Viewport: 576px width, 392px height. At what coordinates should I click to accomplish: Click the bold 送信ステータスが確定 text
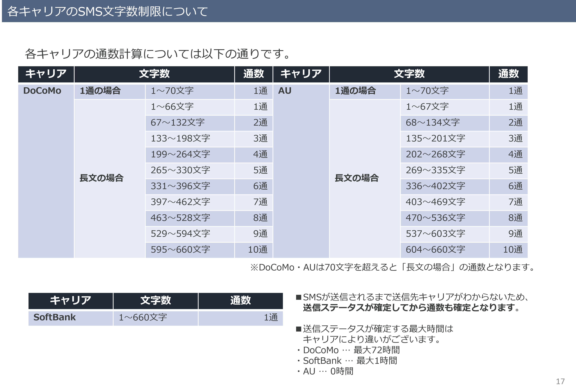(411, 308)
